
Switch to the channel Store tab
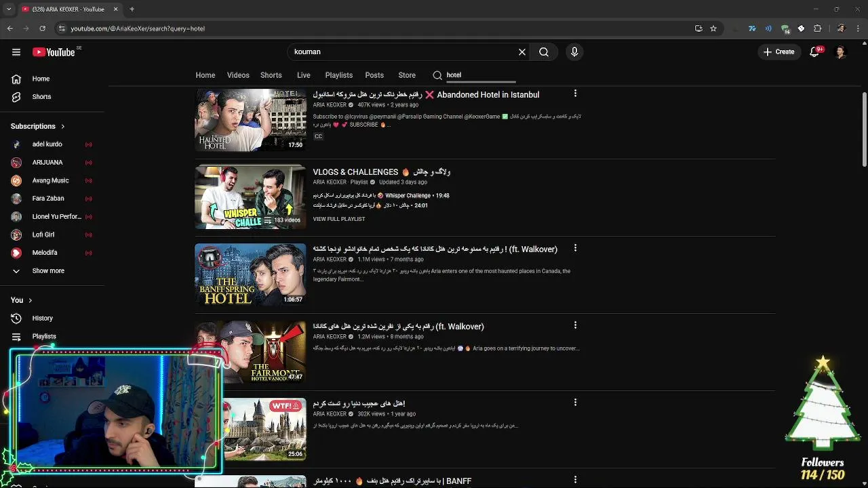click(x=407, y=75)
